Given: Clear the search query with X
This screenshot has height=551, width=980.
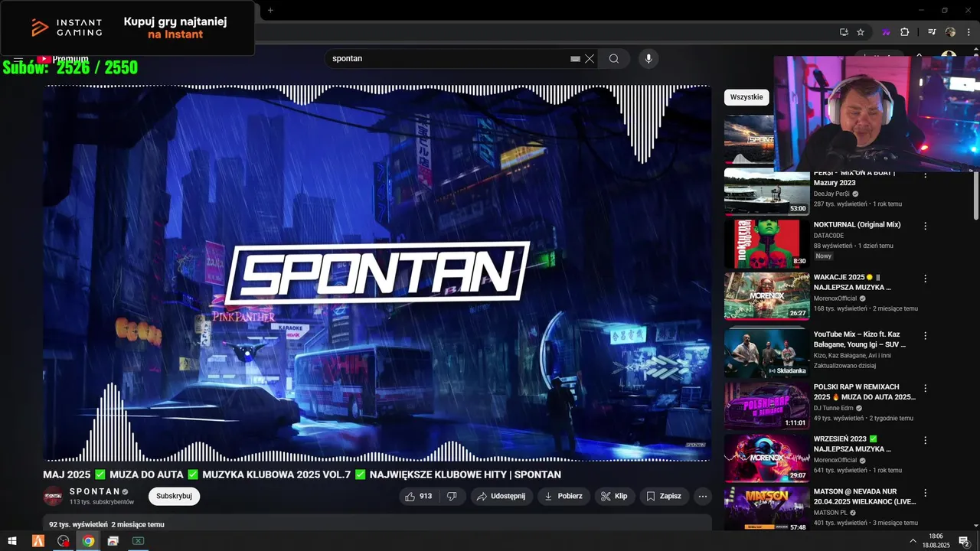Looking at the screenshot, I should coord(590,59).
